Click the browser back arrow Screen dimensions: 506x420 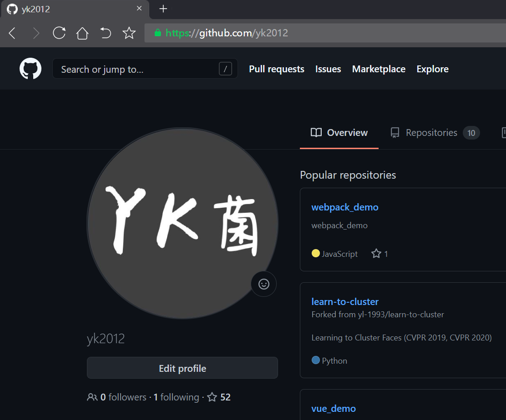tap(12, 33)
